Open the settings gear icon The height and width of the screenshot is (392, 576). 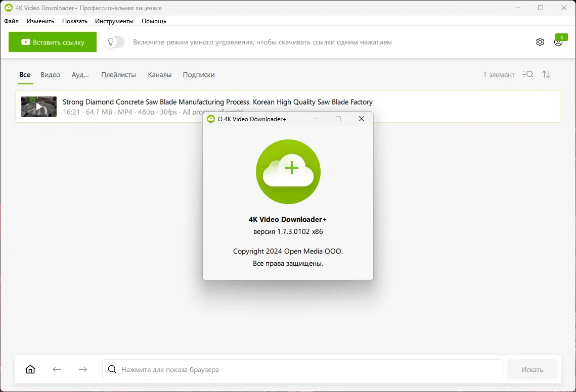(540, 42)
